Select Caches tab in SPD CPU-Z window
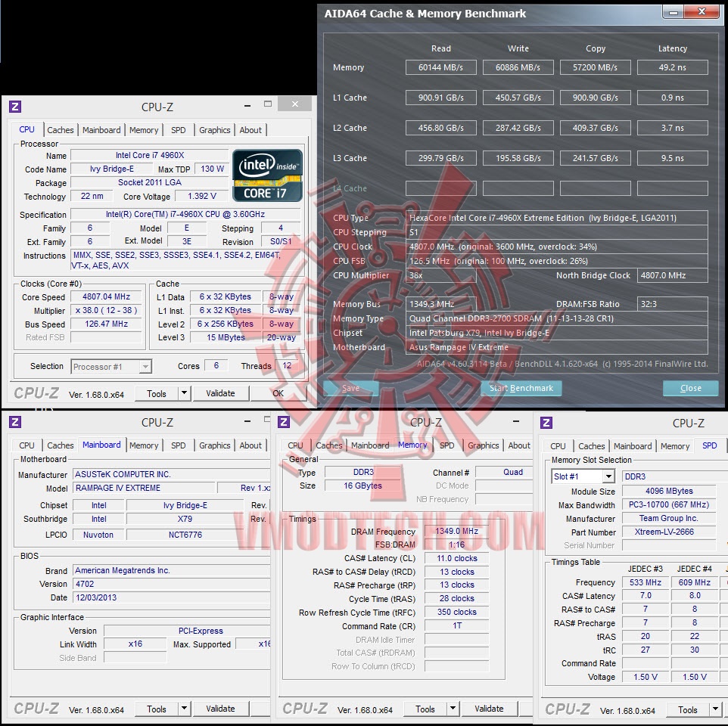The image size is (728, 726). point(592,446)
